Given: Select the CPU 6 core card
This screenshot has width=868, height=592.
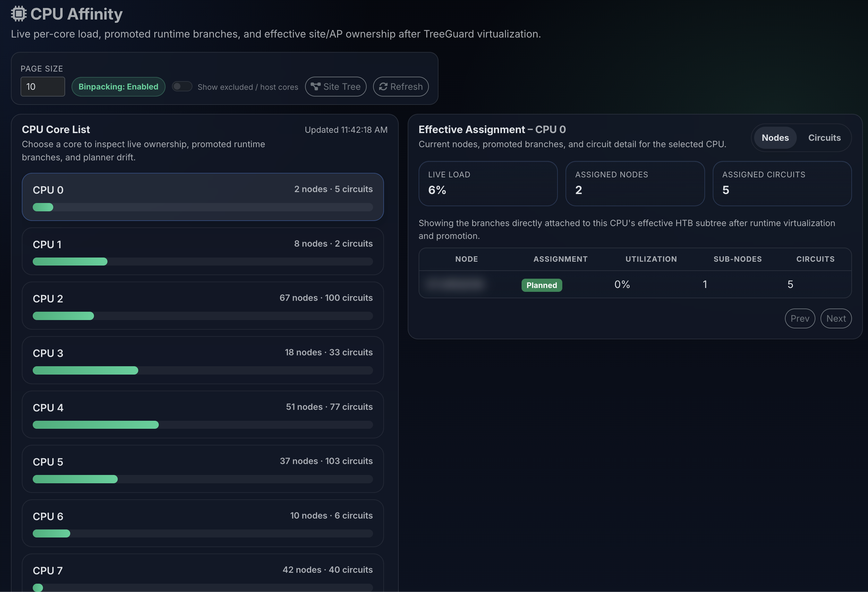Looking at the screenshot, I should (x=203, y=523).
